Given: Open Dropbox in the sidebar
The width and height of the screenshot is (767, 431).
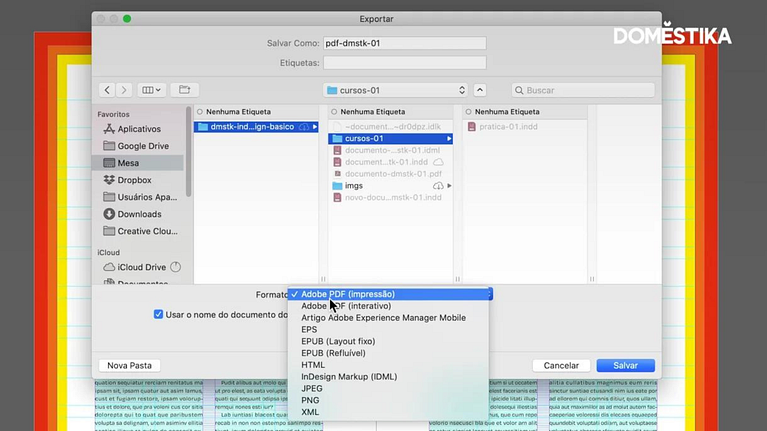Looking at the screenshot, I should (x=134, y=180).
